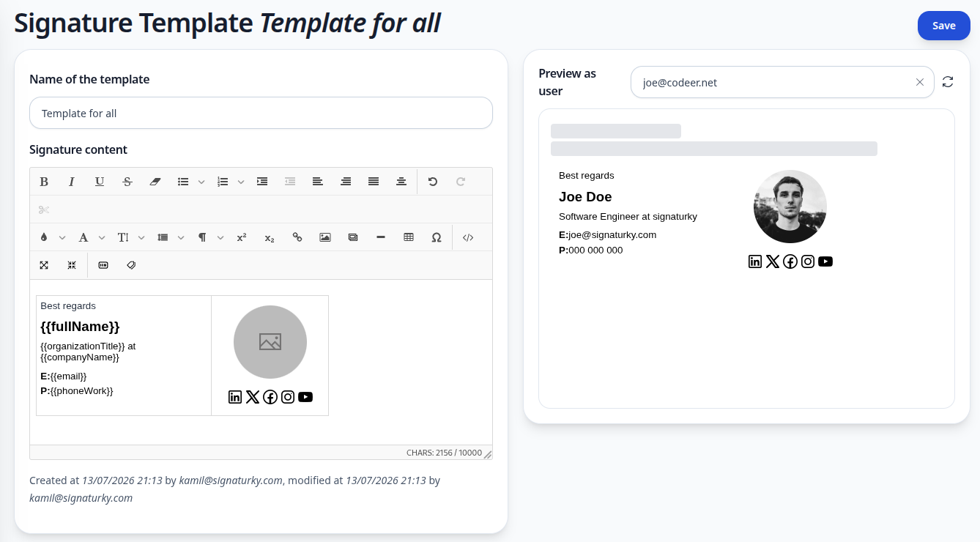Toggle italic formatting in the signature editor
This screenshot has height=542, width=980.
[x=72, y=182]
